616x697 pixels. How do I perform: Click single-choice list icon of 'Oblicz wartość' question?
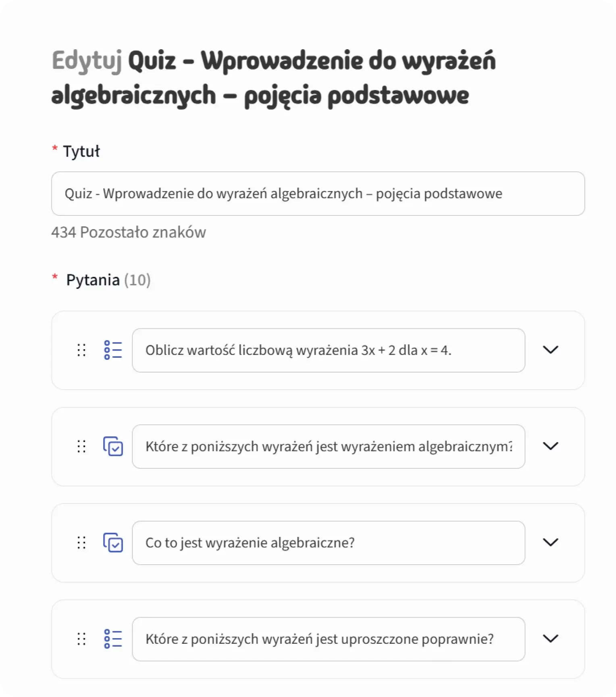click(x=113, y=350)
